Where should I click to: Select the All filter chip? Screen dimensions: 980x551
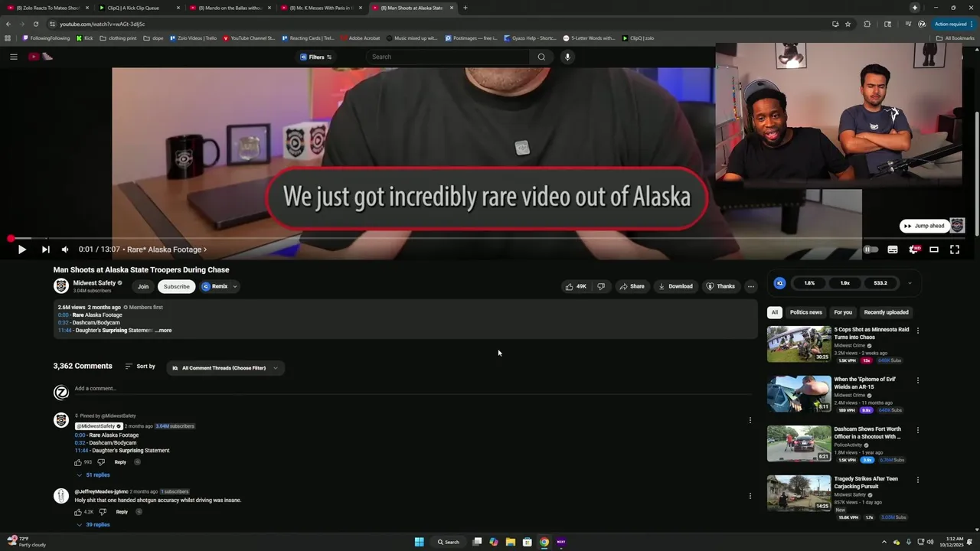pos(775,312)
